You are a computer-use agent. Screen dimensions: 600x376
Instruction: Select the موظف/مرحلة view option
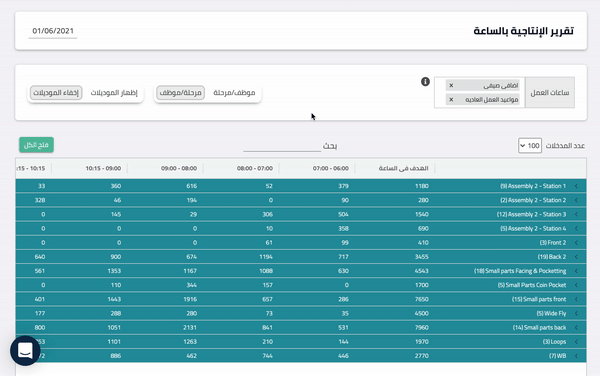[234, 93]
